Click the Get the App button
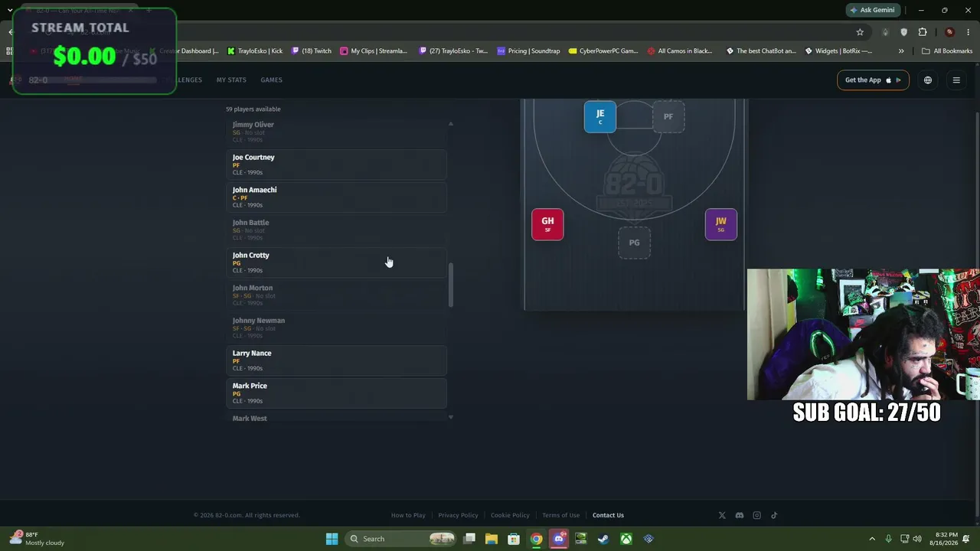The height and width of the screenshot is (551, 980). [873, 80]
